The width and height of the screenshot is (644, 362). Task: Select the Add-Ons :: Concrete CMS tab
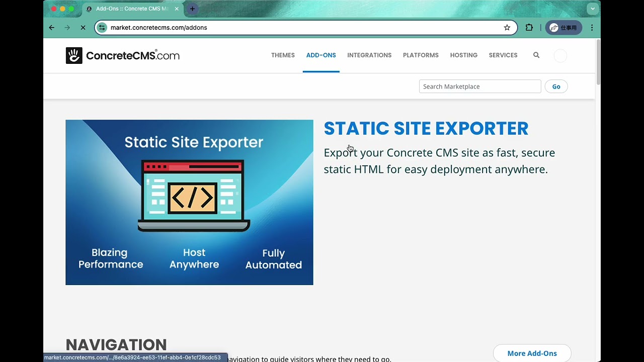132,9
